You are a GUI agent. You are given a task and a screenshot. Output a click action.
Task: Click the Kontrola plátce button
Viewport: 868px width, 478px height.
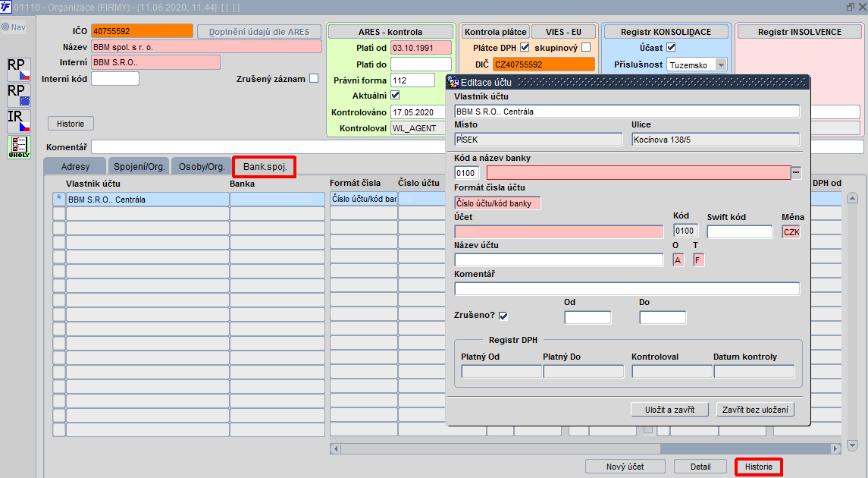496,32
